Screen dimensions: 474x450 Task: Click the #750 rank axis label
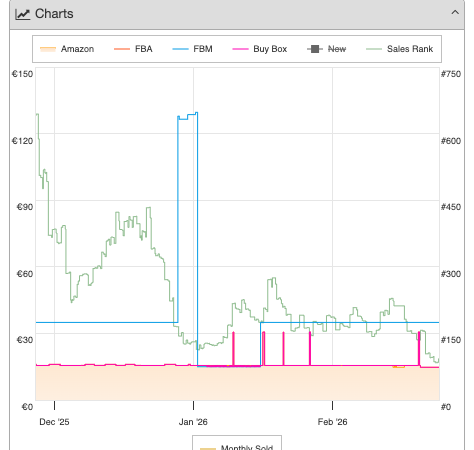451,74
